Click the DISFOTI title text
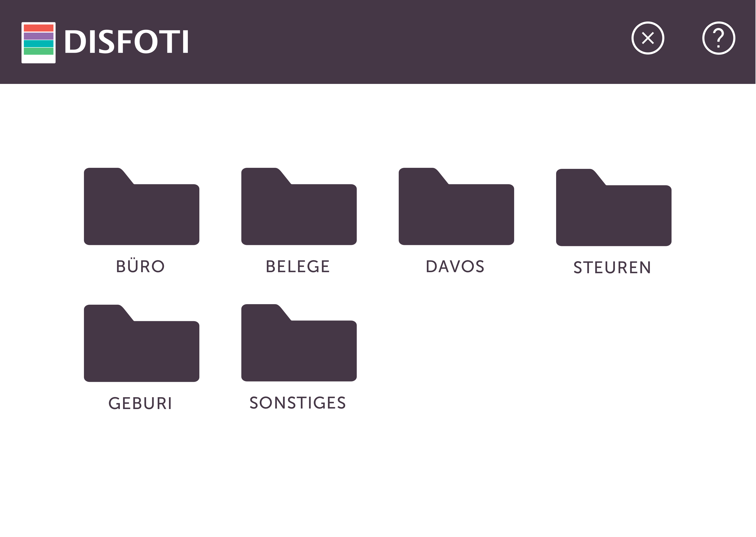The width and height of the screenshot is (756, 537). pyautogui.click(x=126, y=42)
